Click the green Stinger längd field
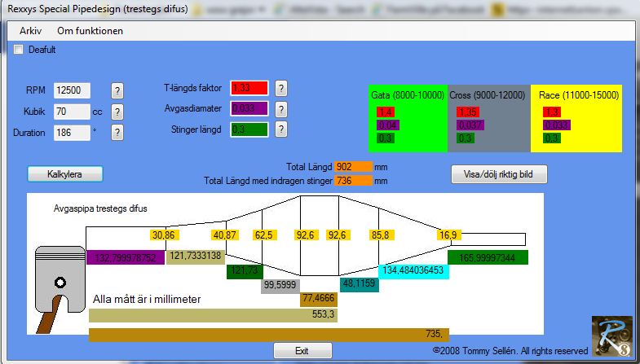The height and width of the screenshot is (364, 640). (249, 129)
